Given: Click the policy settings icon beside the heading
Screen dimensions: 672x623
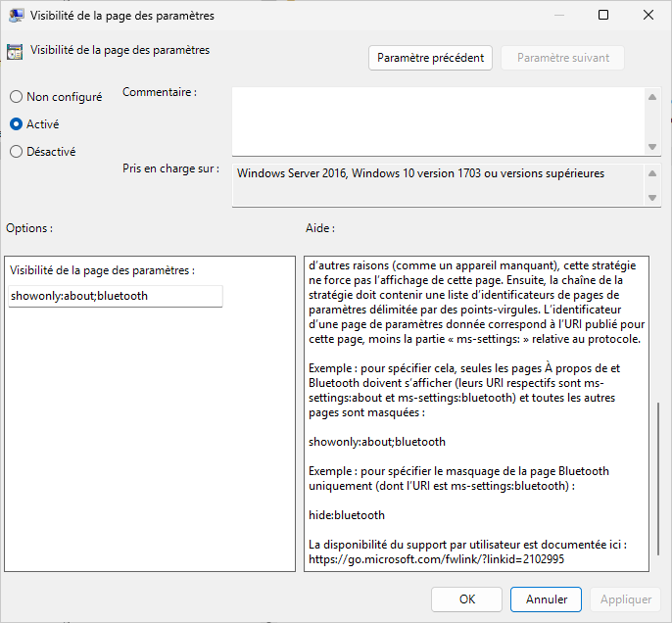Looking at the screenshot, I should coord(15,52).
